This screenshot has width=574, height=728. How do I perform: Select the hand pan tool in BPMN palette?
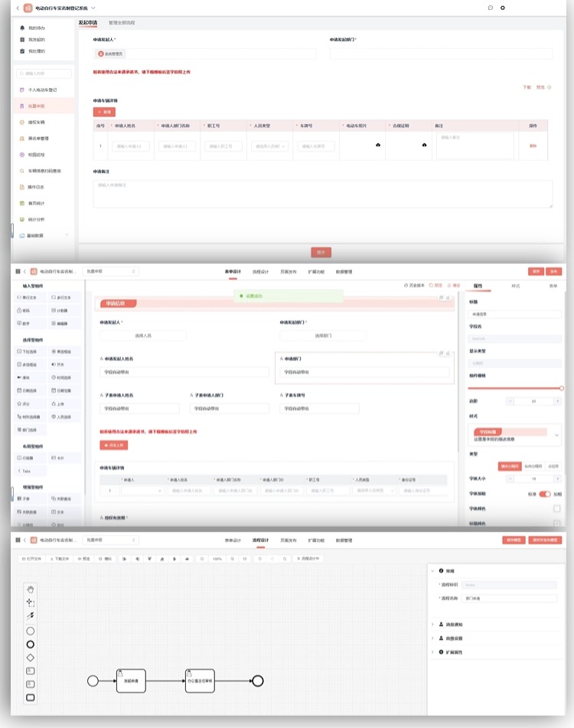pos(31,590)
